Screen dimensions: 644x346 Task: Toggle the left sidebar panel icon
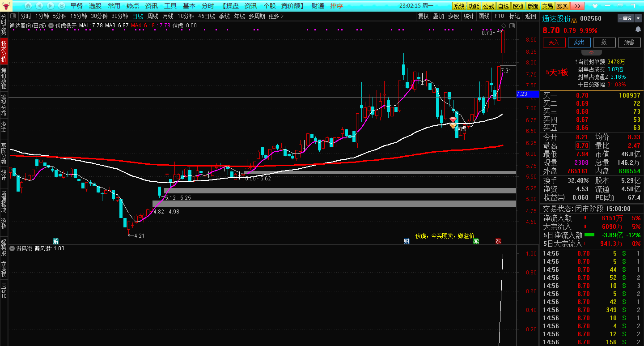coord(13,16)
